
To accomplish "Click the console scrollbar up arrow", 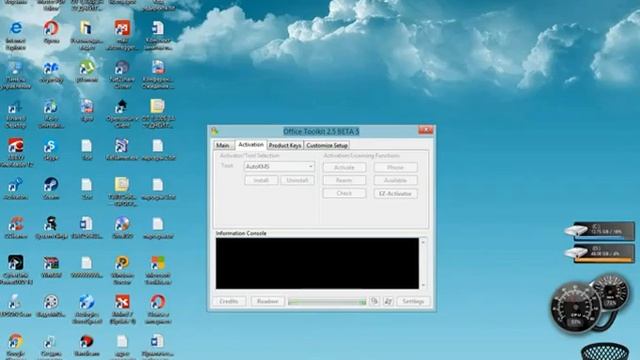I will click(423, 242).
